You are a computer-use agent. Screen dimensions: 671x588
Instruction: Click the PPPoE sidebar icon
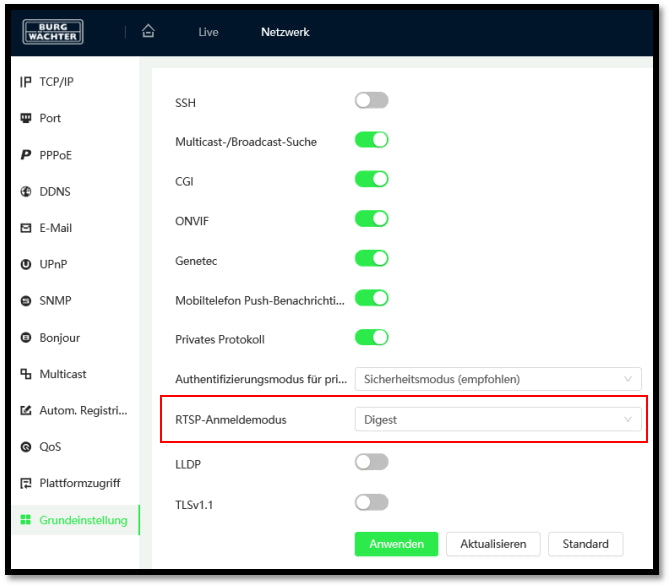26,155
